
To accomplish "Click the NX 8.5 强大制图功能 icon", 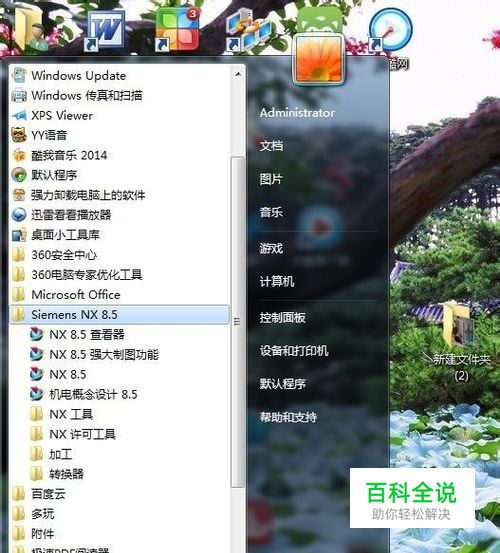I will [x=37, y=354].
